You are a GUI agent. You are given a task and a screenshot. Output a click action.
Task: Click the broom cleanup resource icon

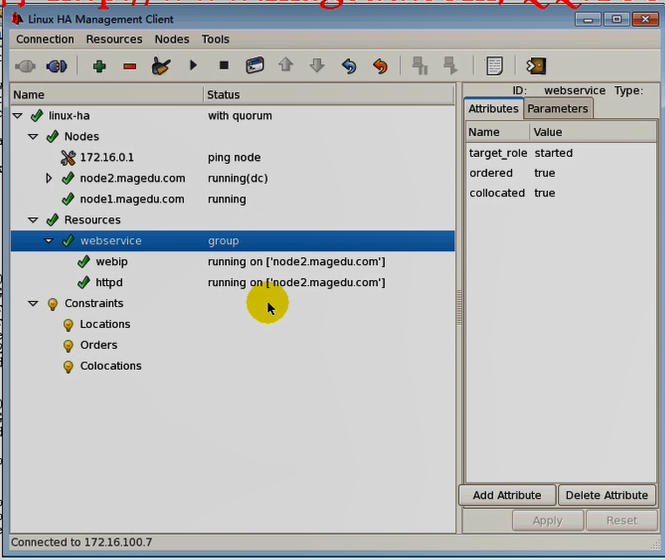161,66
